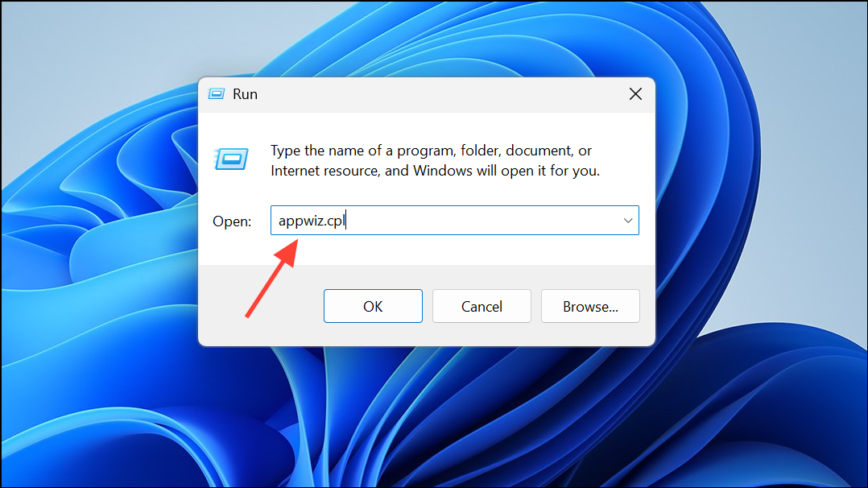Click the chevron at the input's right edge

627,220
